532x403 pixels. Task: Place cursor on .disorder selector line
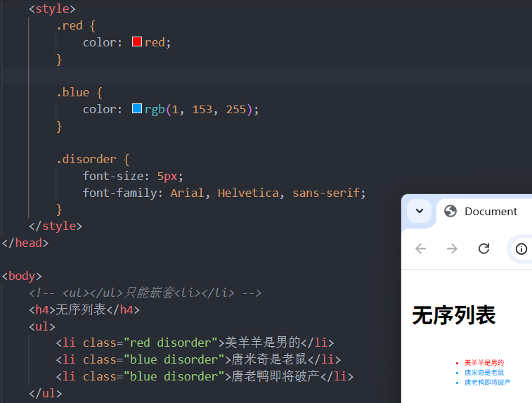pos(93,159)
